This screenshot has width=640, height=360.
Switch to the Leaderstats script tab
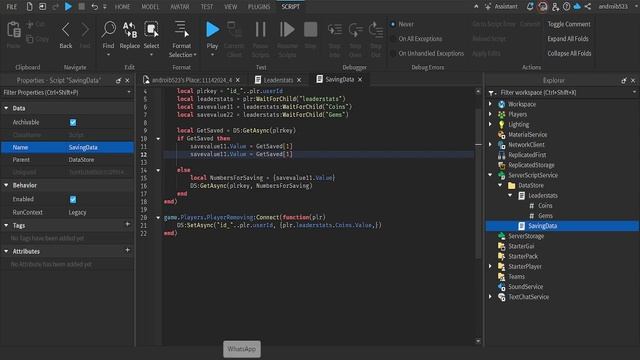[278, 80]
